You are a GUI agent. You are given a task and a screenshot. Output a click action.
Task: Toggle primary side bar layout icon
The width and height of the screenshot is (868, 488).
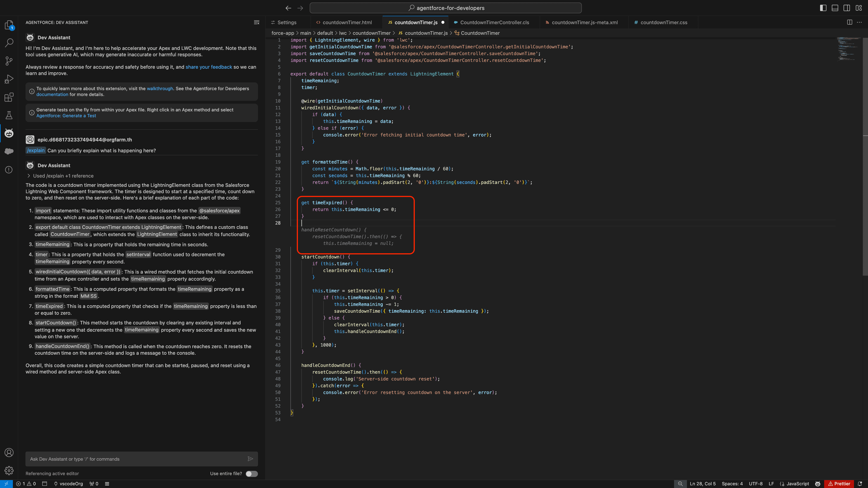click(x=823, y=8)
